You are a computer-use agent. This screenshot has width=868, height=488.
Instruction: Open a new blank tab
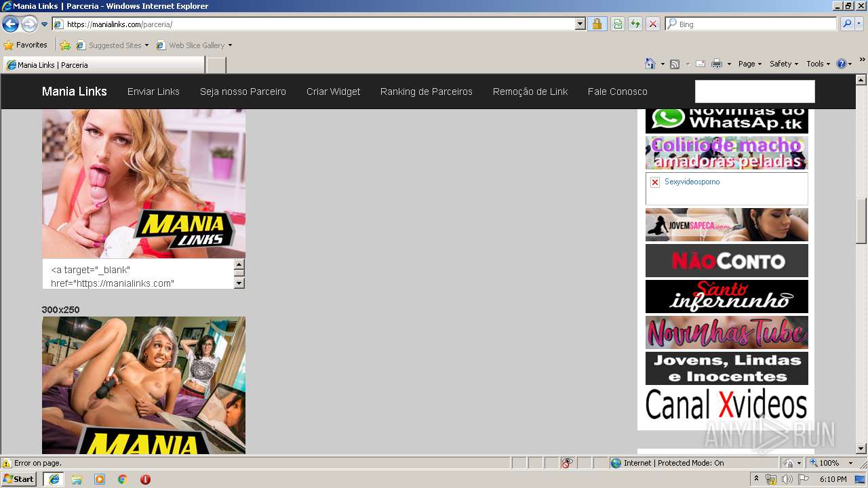tap(216, 65)
